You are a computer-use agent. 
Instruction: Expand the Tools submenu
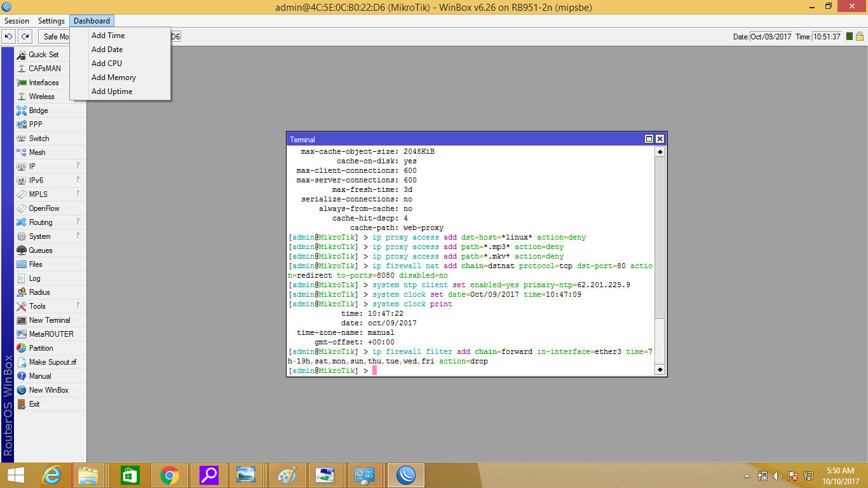tap(79, 306)
